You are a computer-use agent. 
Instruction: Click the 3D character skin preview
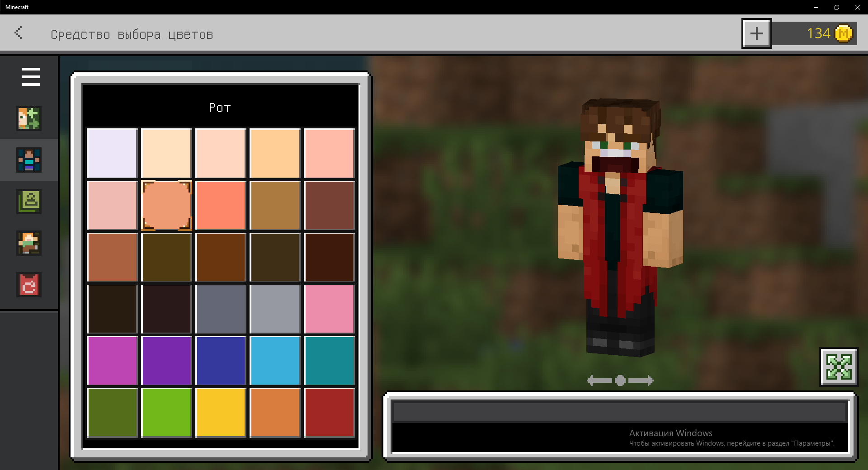[620, 227]
